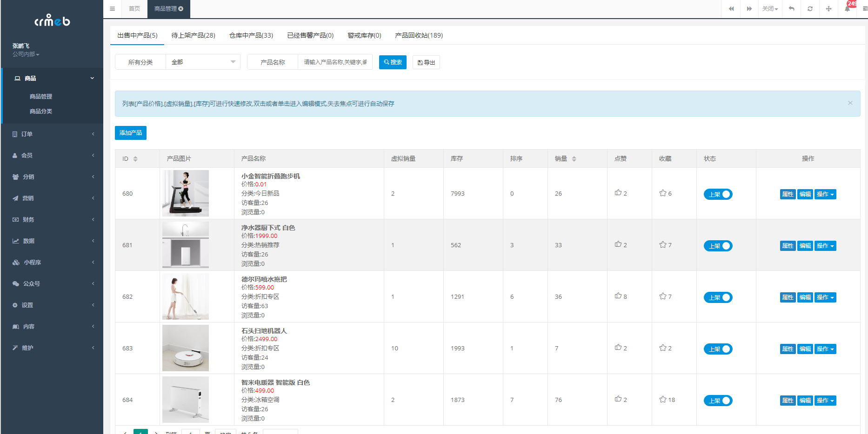The width and height of the screenshot is (868, 434).
Task: Go back using the return arrow icon
Action: tap(792, 9)
